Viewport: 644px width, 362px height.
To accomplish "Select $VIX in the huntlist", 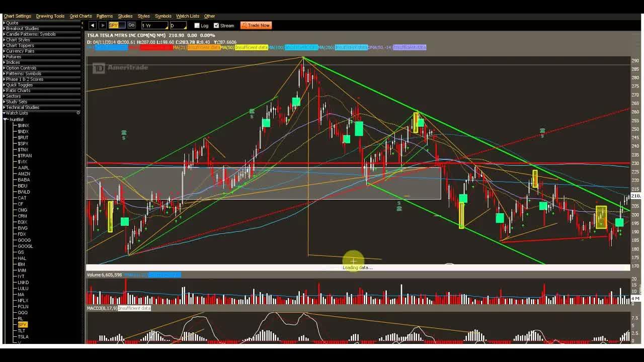I will 22,162.
